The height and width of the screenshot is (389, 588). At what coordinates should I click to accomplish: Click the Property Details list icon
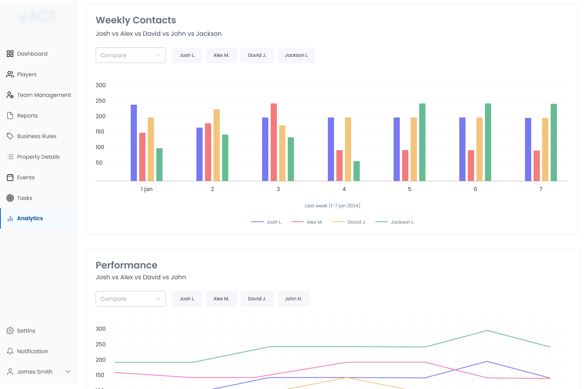[10, 157]
